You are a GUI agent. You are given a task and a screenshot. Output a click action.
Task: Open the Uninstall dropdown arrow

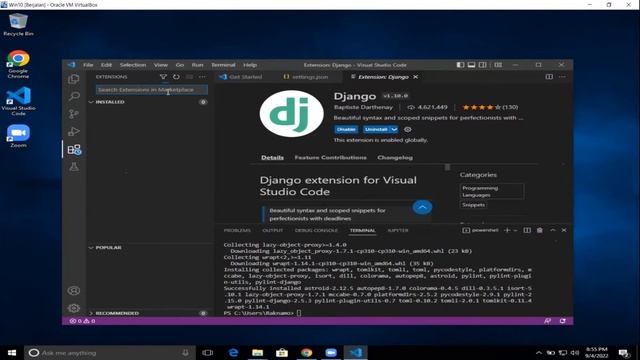(x=394, y=129)
